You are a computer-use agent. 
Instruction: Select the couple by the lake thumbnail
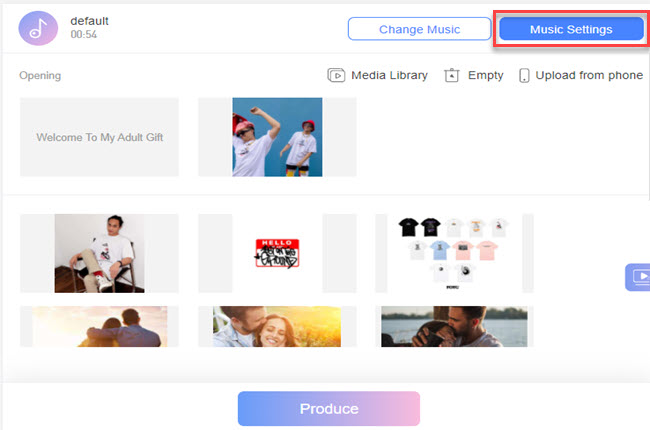(454, 326)
